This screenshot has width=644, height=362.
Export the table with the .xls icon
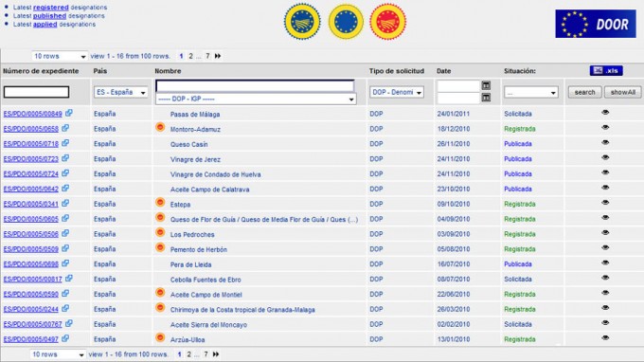tap(606, 71)
